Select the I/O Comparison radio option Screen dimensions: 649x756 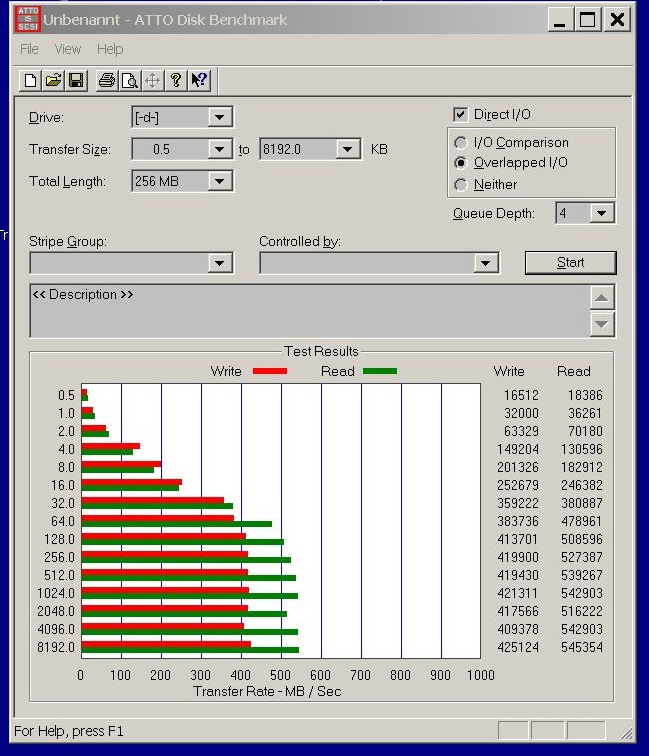pos(460,143)
